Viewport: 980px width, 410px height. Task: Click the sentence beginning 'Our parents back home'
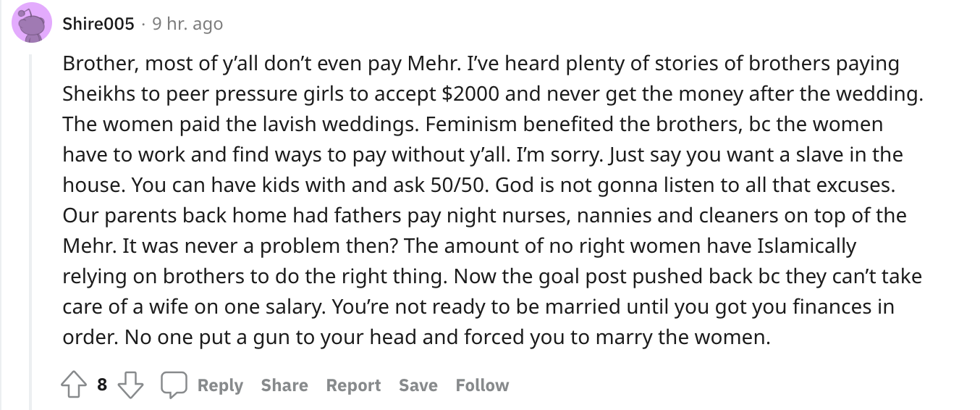[485, 216]
